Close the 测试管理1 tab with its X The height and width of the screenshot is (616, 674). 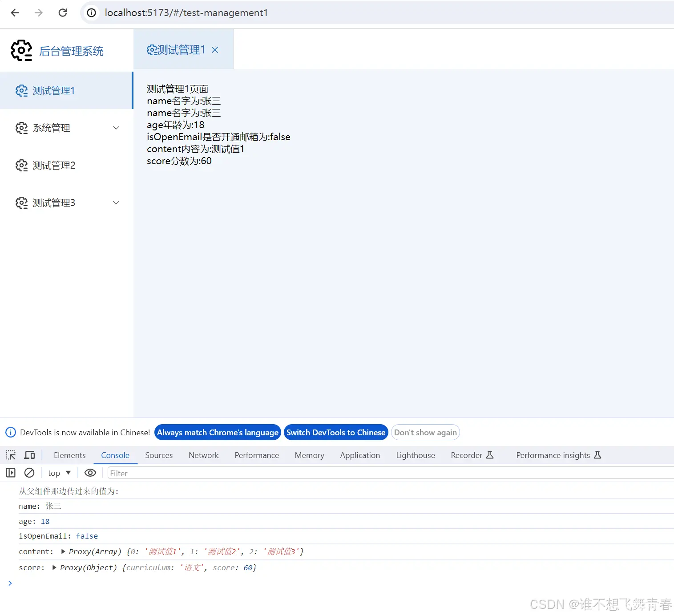coord(215,50)
